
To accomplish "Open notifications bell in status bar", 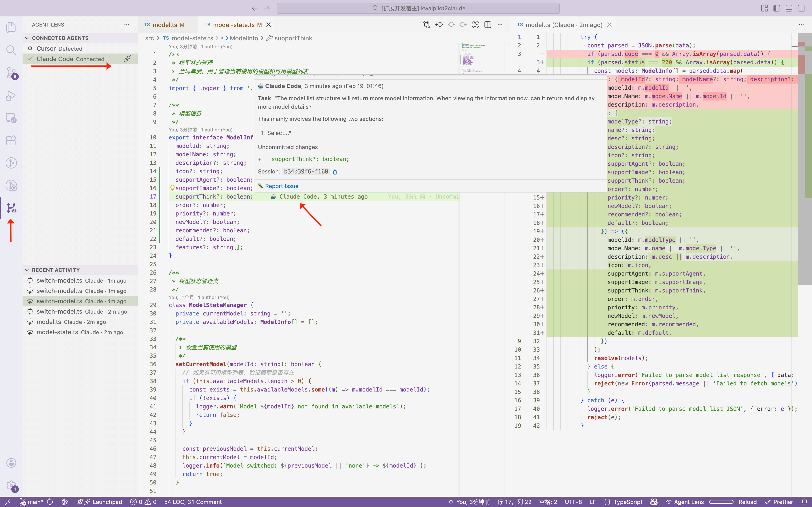I will click(x=804, y=502).
